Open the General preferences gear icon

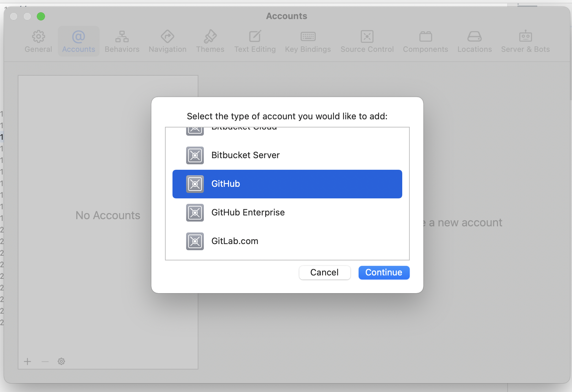tap(39, 36)
